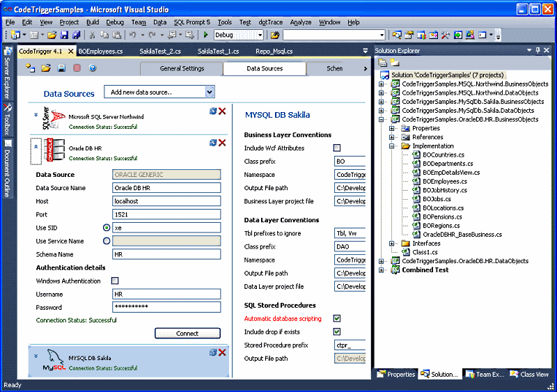Click the green Start Debugging arrow

tap(206, 35)
